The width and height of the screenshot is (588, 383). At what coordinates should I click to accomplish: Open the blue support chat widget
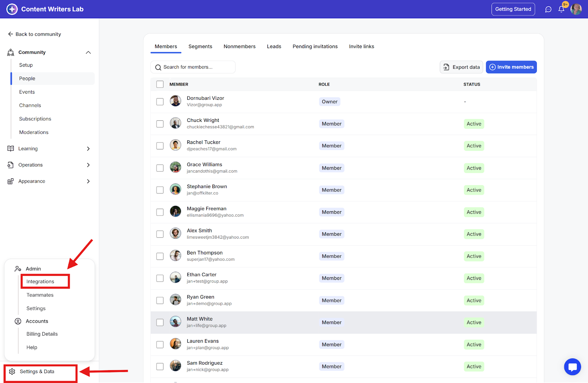click(572, 367)
